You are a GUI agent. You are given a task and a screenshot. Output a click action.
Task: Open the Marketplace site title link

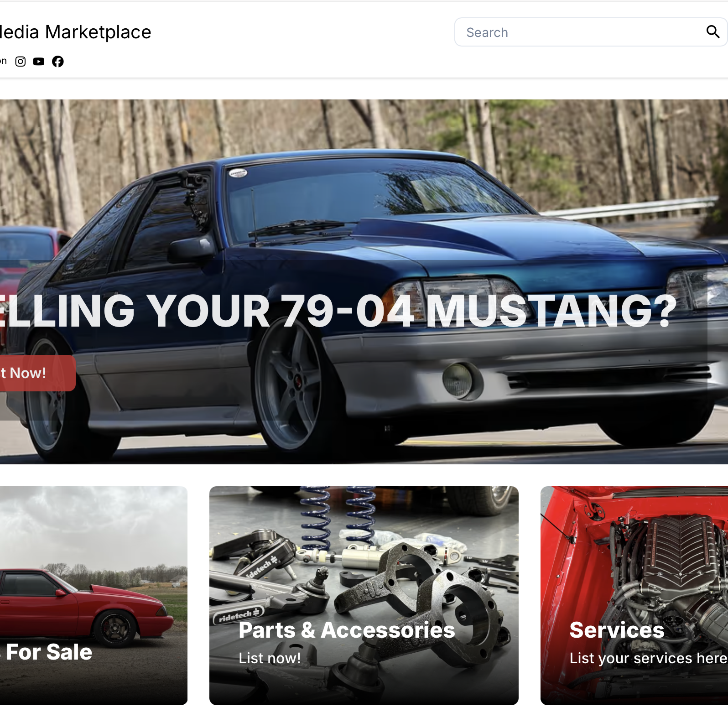click(75, 32)
